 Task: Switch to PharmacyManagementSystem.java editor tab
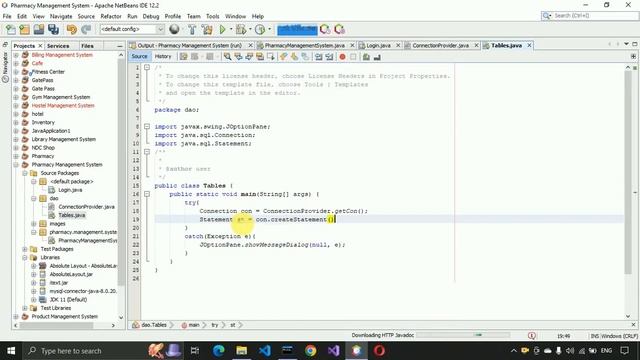click(305, 45)
